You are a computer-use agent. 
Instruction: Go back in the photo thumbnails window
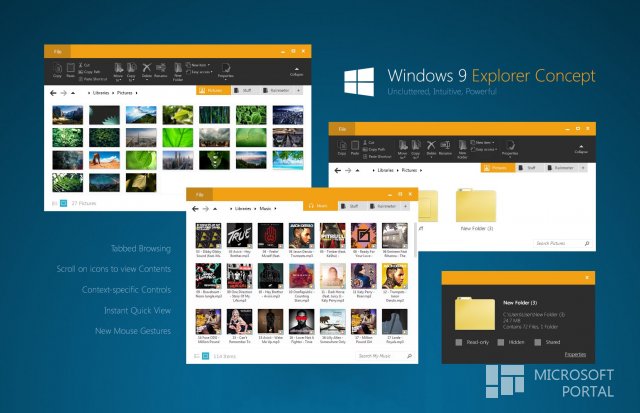point(53,93)
